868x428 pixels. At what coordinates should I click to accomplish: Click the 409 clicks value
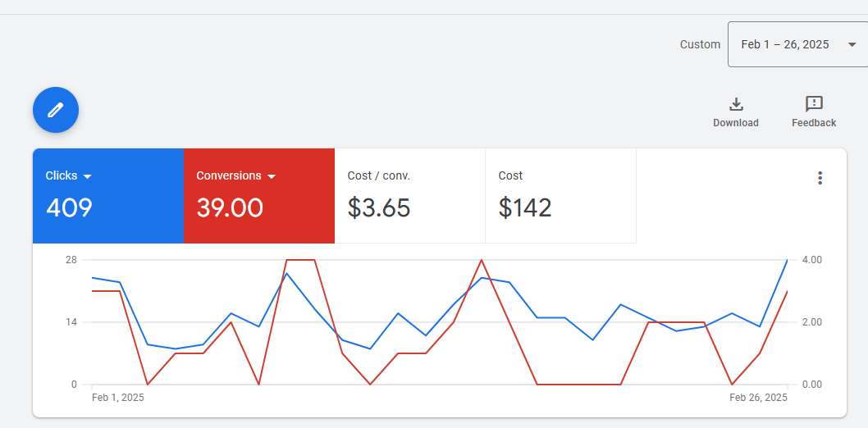pos(69,208)
